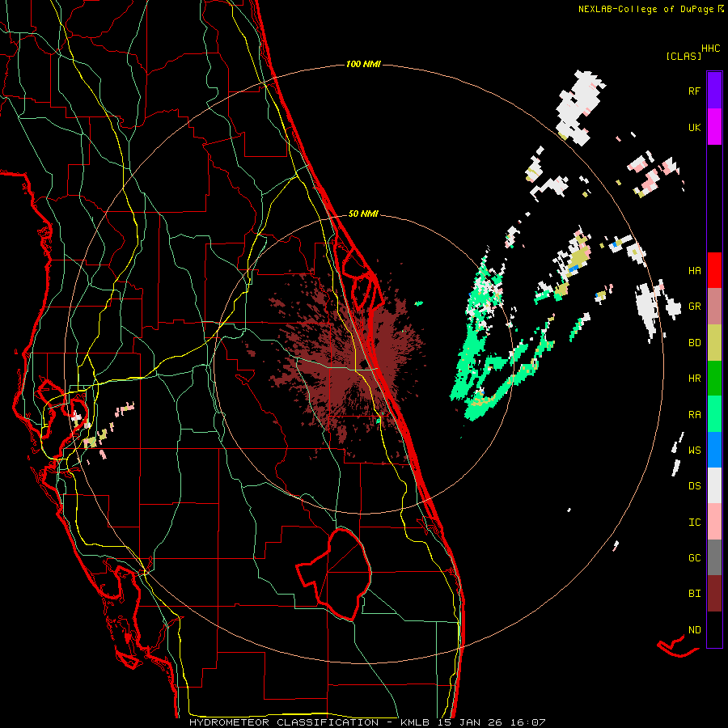Screen dimensions: 728x728
Task: Click the KMLB radar site identifier
Action: click(x=415, y=722)
